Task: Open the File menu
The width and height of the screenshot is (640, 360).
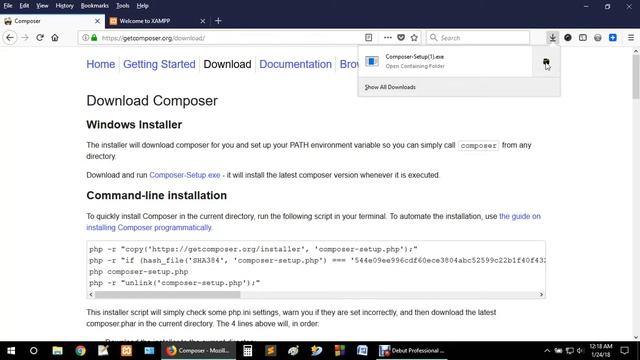Action: tap(8, 6)
